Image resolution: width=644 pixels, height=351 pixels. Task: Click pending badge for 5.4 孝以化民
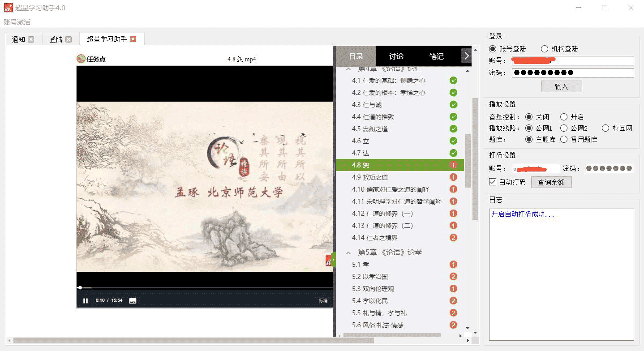pyautogui.click(x=453, y=301)
